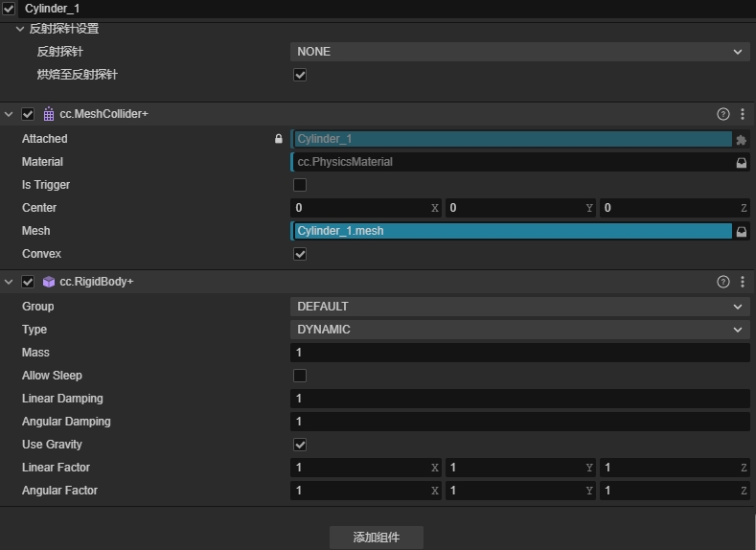Click the RigidBody cube icon
Screen dimensions: 756x550
point(49,282)
